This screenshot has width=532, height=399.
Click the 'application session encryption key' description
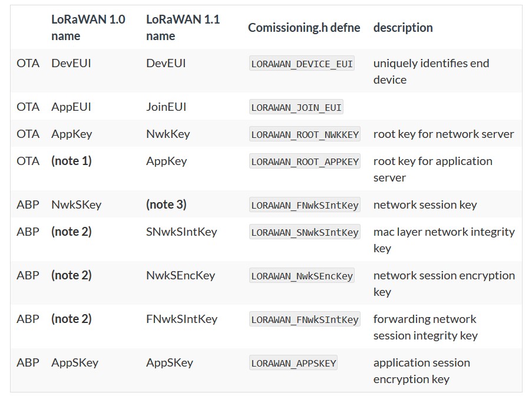click(422, 371)
